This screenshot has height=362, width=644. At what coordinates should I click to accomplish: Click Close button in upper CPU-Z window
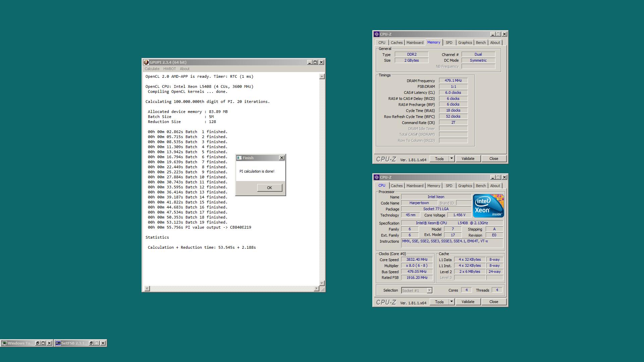pos(494,159)
